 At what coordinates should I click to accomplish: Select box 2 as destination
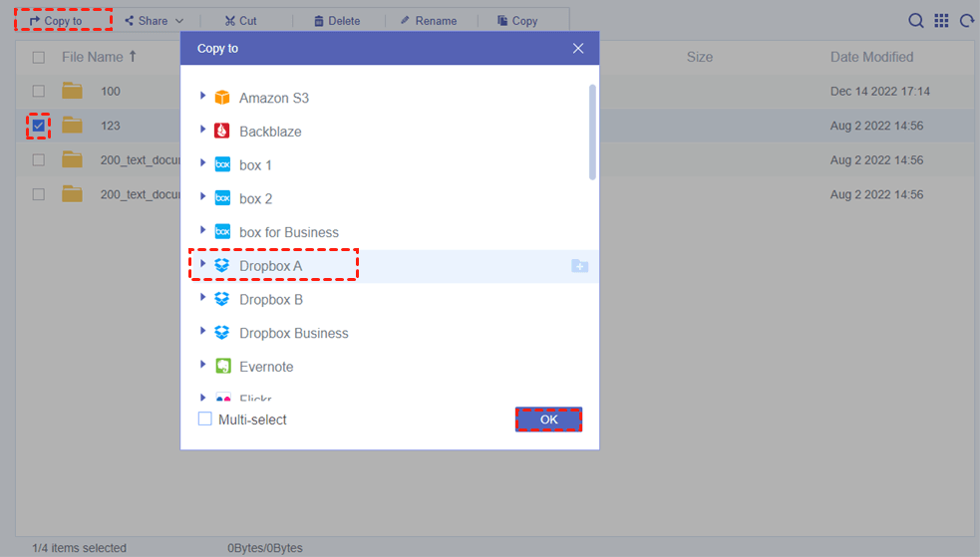[x=255, y=199]
